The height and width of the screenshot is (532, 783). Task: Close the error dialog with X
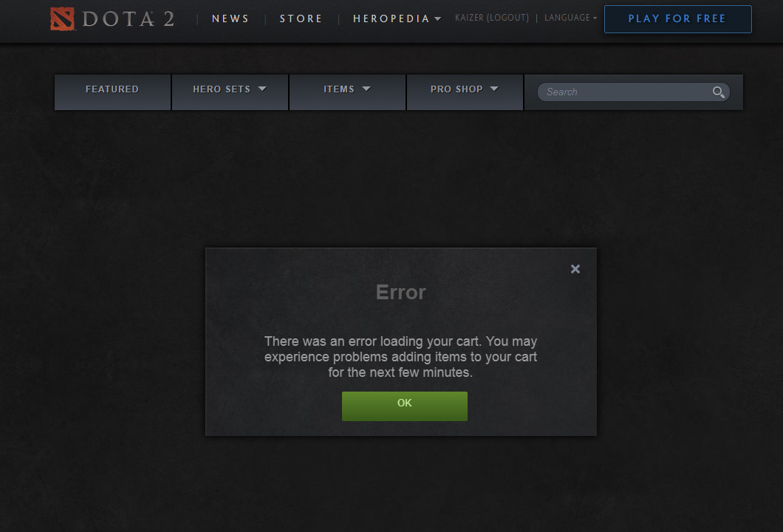(x=575, y=269)
